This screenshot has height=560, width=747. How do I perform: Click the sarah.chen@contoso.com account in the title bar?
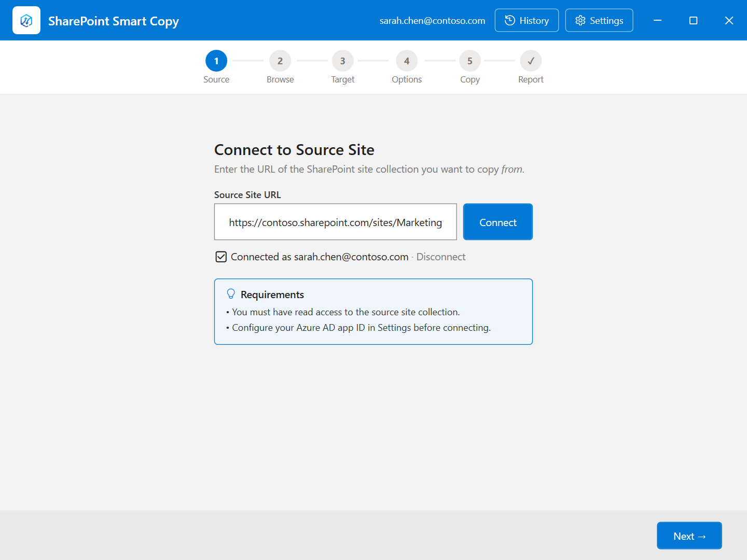click(433, 21)
